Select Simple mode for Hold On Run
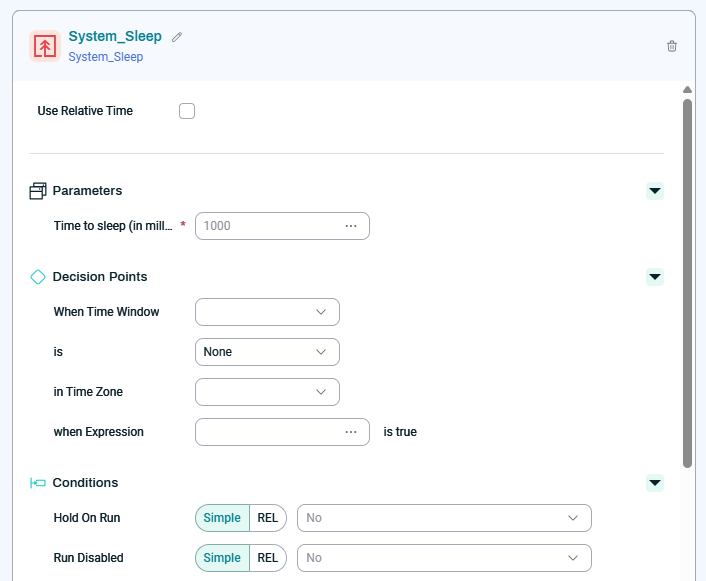Viewport: 706px width, 581px height. click(x=222, y=518)
